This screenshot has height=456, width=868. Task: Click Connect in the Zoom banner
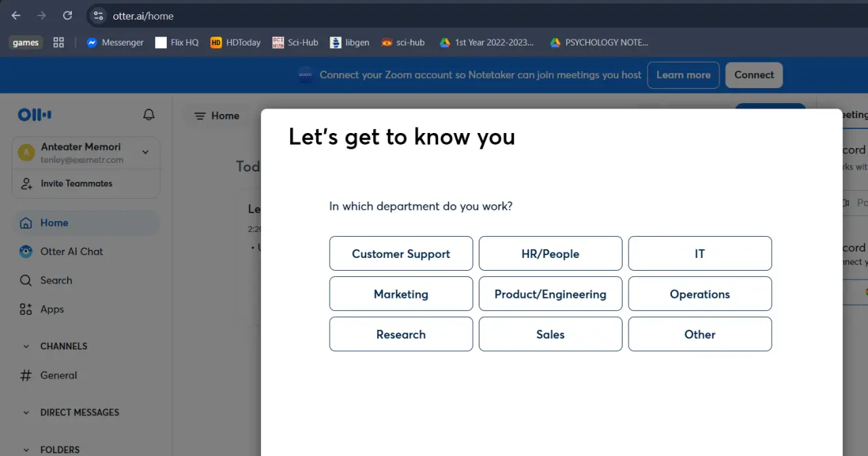point(753,75)
